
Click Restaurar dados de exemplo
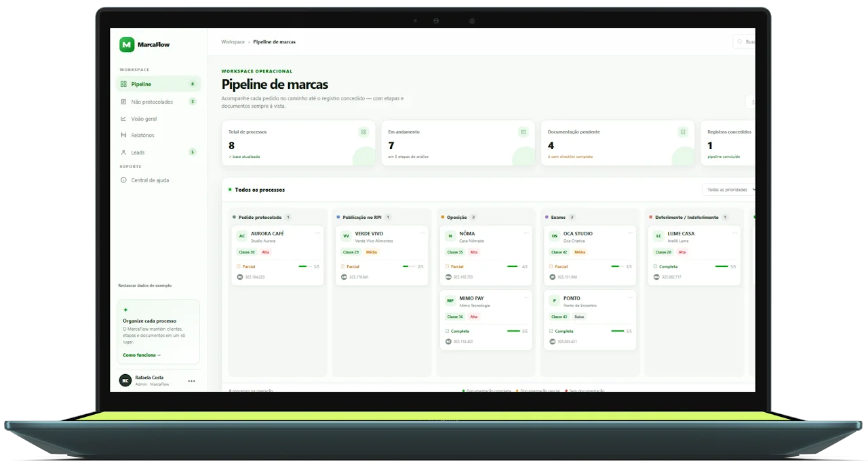click(145, 285)
